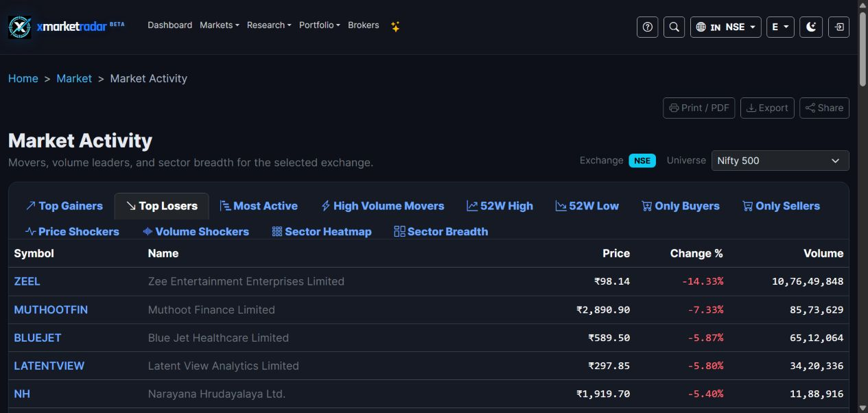Image resolution: width=868 pixels, height=413 pixels.
Task: Open the E language dropdown
Action: (x=780, y=27)
